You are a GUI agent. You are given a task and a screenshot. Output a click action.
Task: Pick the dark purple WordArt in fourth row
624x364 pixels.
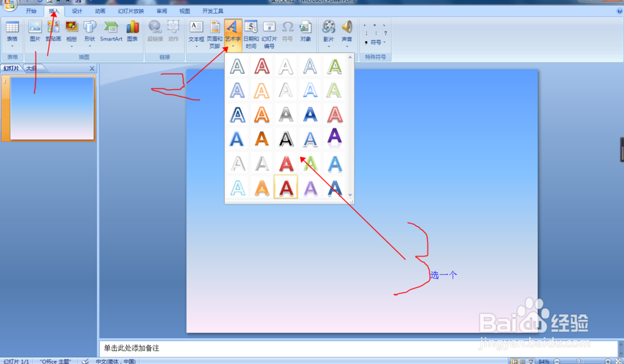[334, 137]
